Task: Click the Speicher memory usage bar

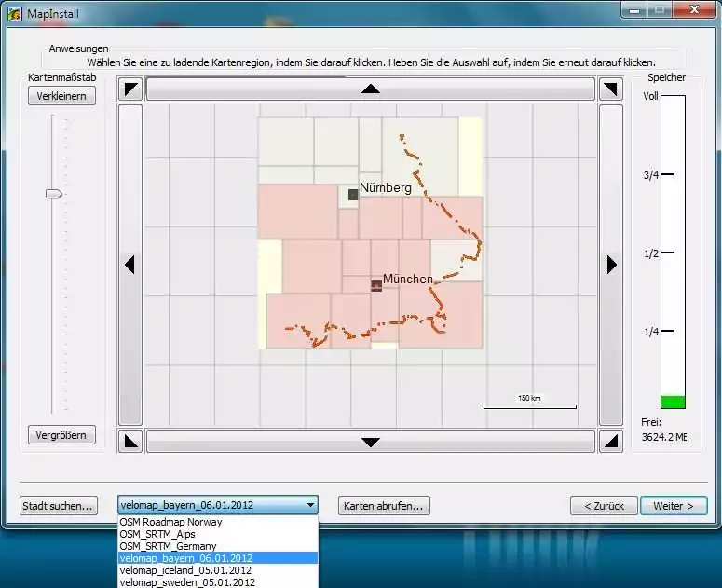Action: 674,252
